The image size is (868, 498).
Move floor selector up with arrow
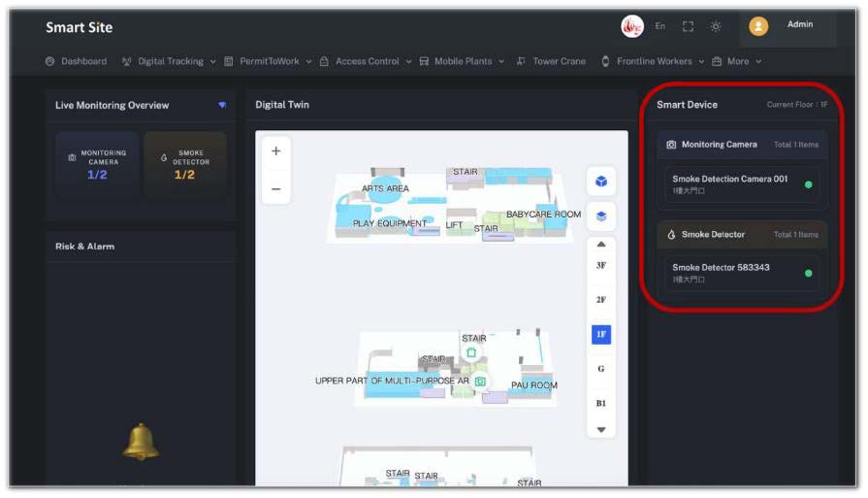(x=600, y=245)
